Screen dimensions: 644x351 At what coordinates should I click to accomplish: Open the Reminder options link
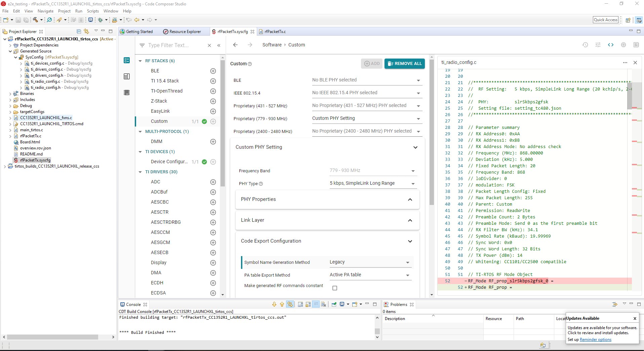pos(595,340)
